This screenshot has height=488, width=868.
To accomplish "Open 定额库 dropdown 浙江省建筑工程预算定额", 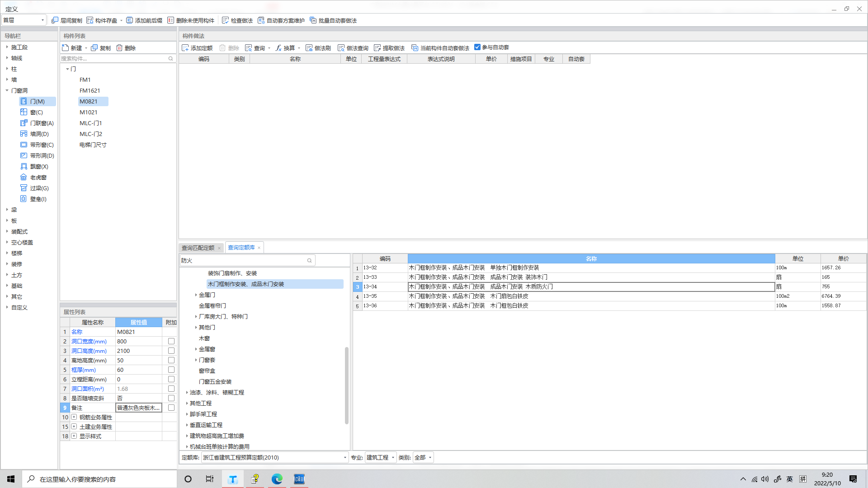I will pos(275,457).
